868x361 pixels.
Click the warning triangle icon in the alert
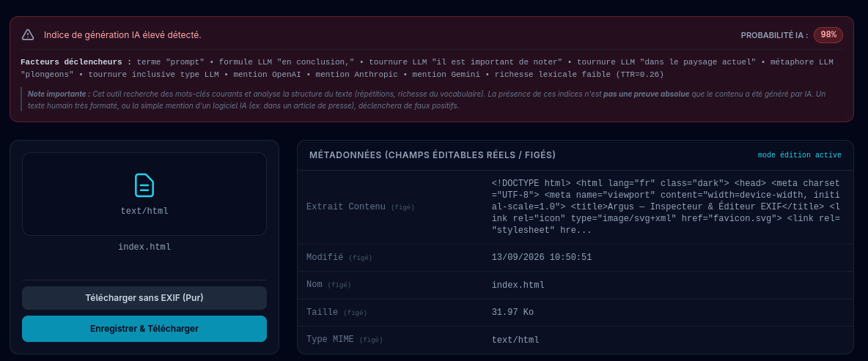[28, 35]
